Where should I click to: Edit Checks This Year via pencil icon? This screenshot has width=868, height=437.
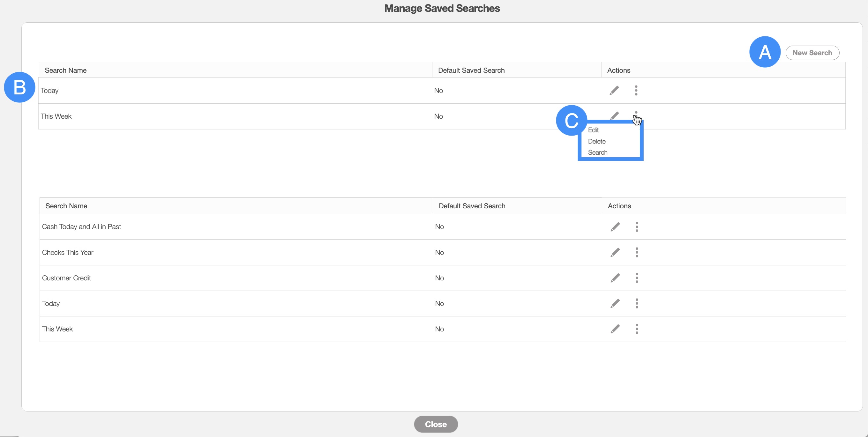click(615, 252)
